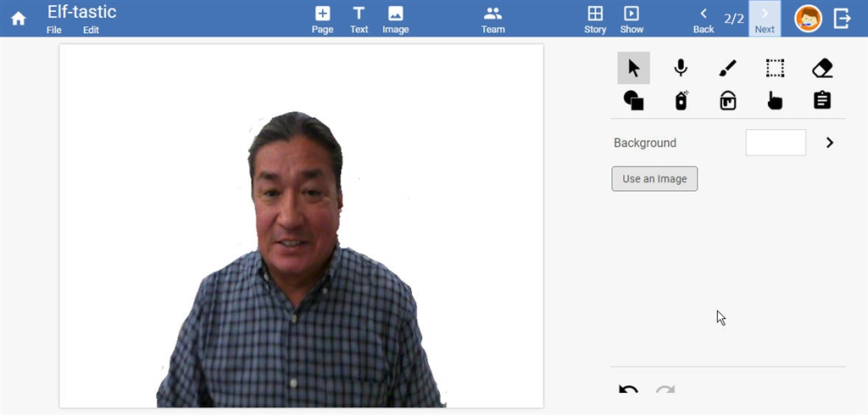
Task: Open the File menu
Action: click(x=53, y=30)
